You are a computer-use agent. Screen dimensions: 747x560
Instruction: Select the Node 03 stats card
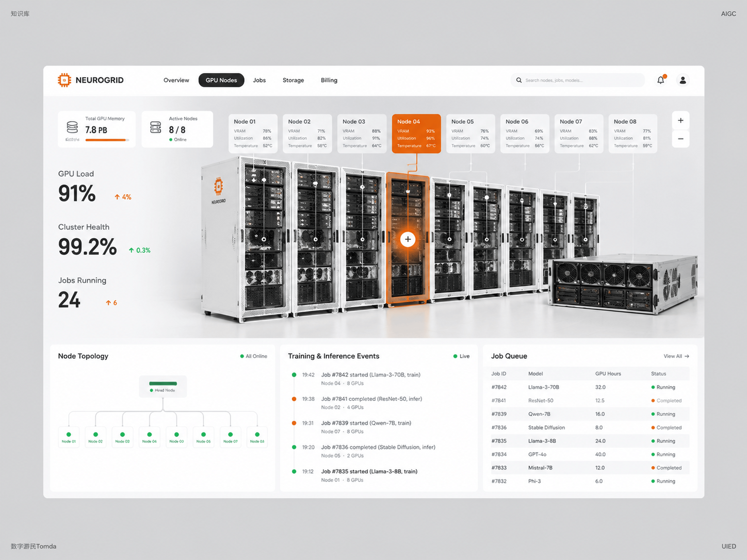coord(362,134)
